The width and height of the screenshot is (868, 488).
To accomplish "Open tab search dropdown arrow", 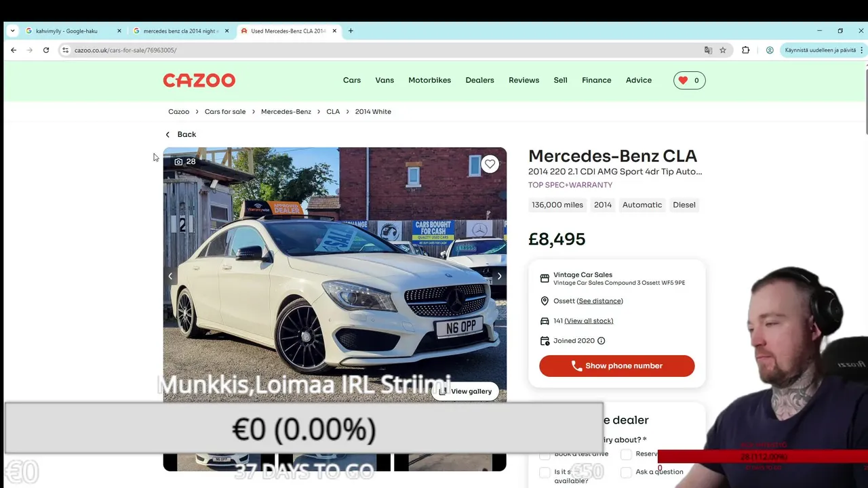I will pyautogui.click(x=13, y=30).
